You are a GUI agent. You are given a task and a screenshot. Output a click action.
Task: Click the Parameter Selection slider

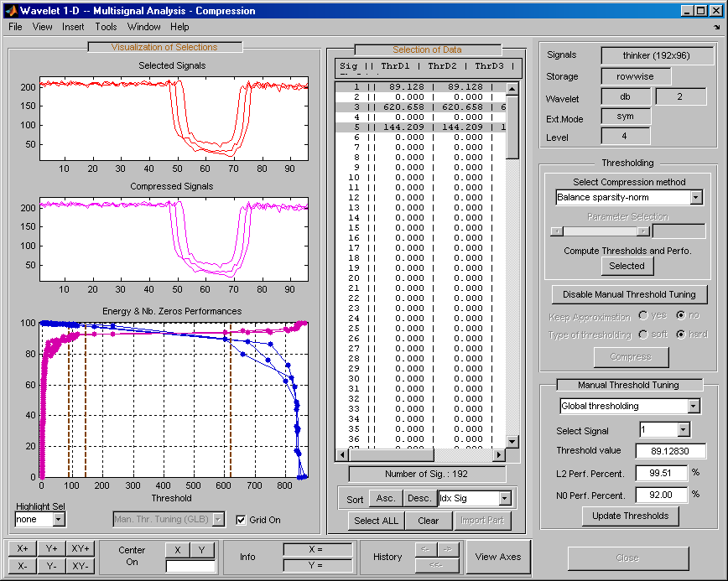point(600,231)
